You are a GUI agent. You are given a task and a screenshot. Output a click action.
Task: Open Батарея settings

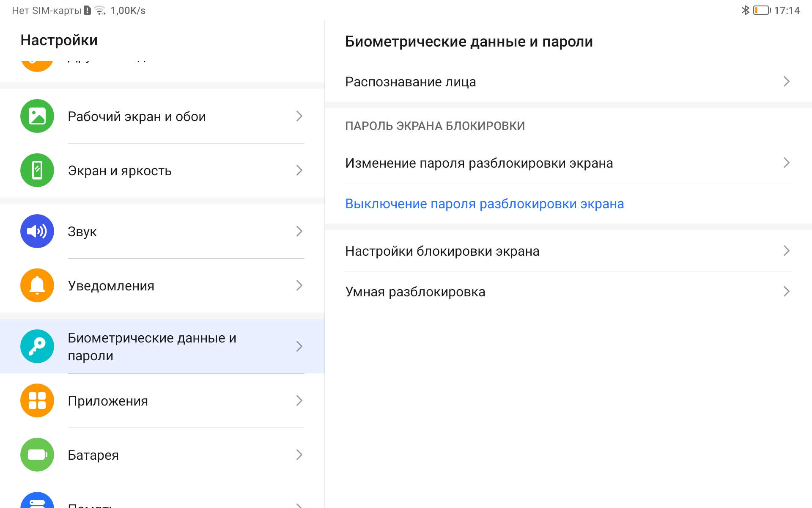point(162,455)
